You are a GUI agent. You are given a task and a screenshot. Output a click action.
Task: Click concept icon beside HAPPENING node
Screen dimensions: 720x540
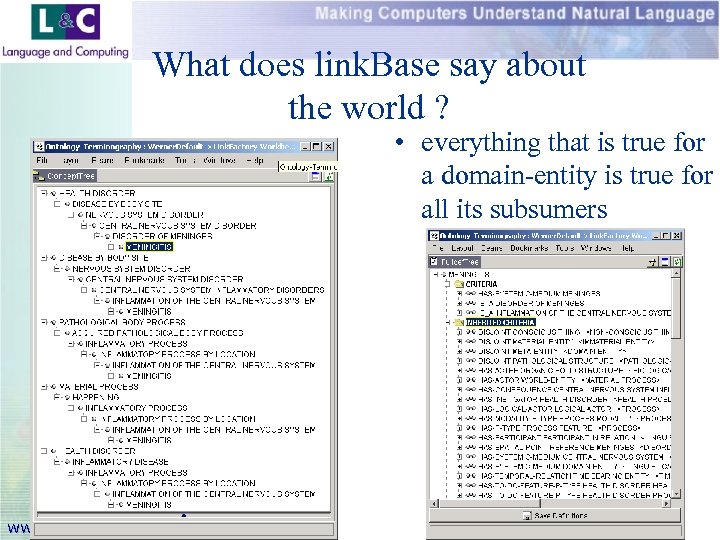click(67, 397)
